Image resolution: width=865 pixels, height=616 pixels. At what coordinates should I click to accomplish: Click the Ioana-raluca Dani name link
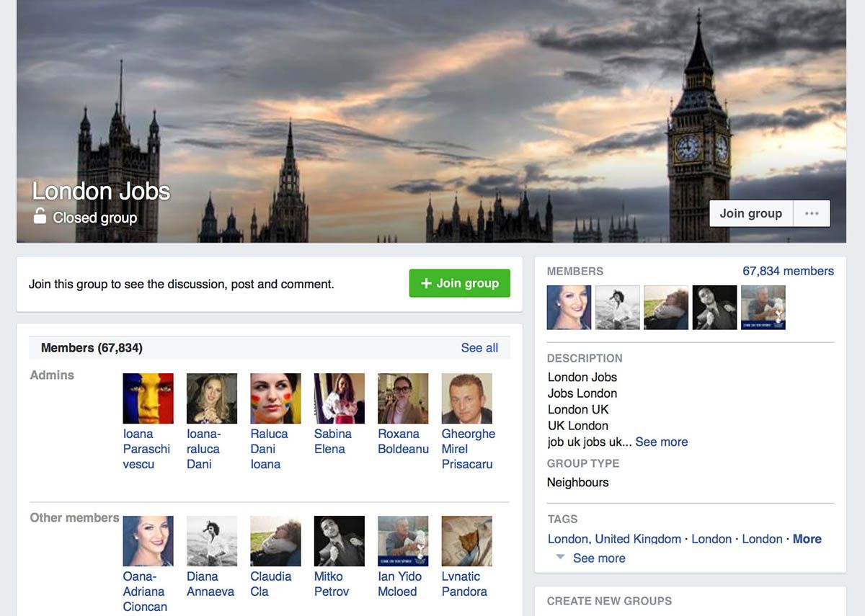point(204,449)
